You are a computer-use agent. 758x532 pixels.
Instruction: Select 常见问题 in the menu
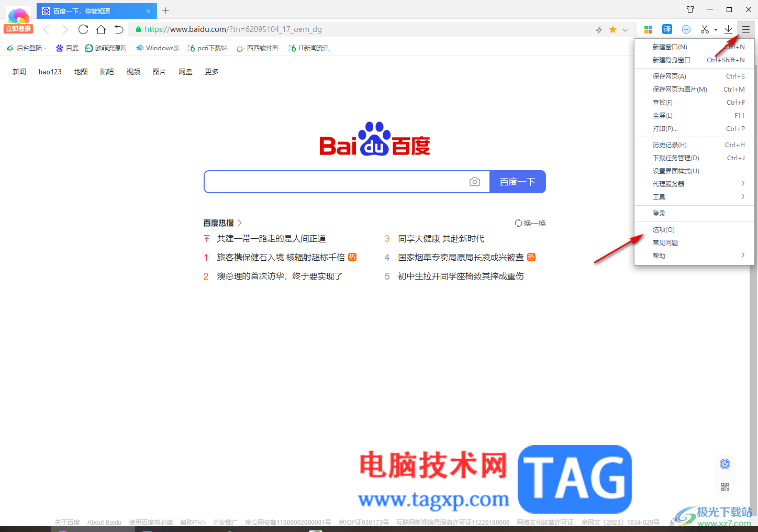tap(694, 243)
